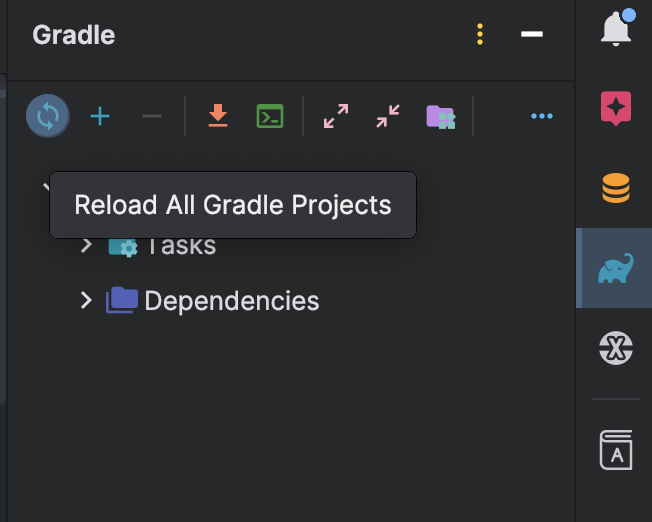The image size is (652, 522).
Task: Select the Dependencies folder item
Action: coord(212,300)
